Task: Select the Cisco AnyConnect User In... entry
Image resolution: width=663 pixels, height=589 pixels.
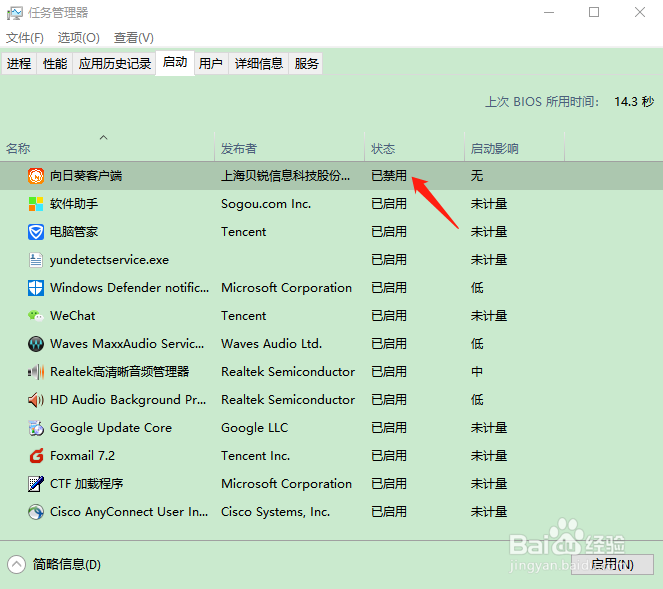Action: click(x=129, y=512)
